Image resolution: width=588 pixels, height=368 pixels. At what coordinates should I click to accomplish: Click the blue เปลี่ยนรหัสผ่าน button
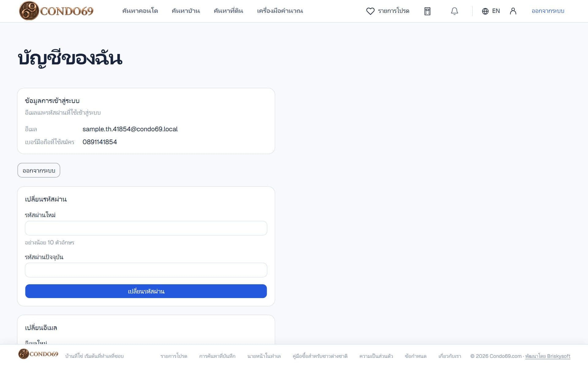146,291
